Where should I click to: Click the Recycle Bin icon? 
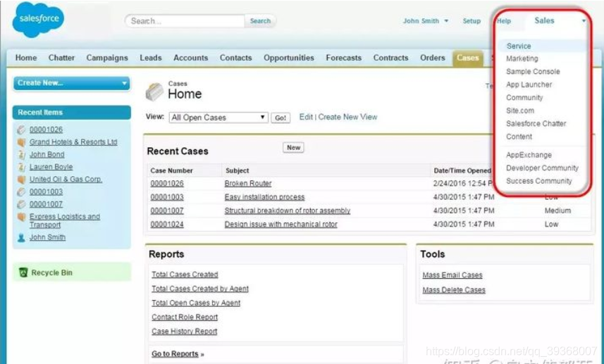23,272
